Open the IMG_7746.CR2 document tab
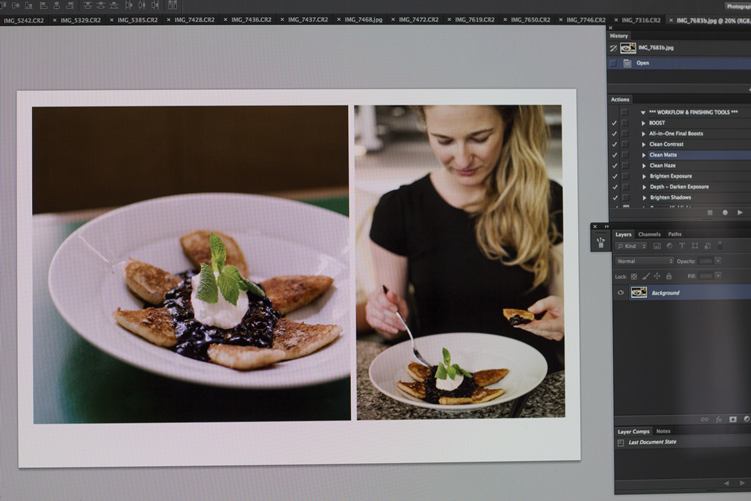The height and width of the screenshot is (501, 751). tap(586, 20)
